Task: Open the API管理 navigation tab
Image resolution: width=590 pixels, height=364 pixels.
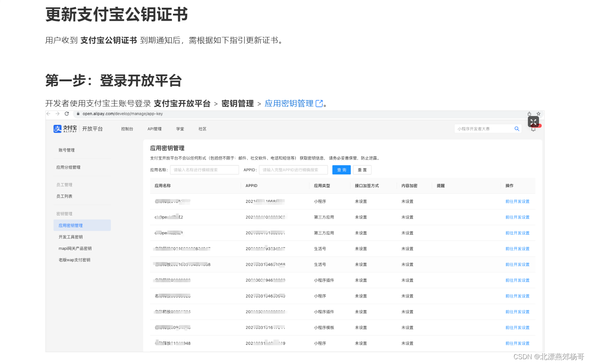Action: point(155,129)
